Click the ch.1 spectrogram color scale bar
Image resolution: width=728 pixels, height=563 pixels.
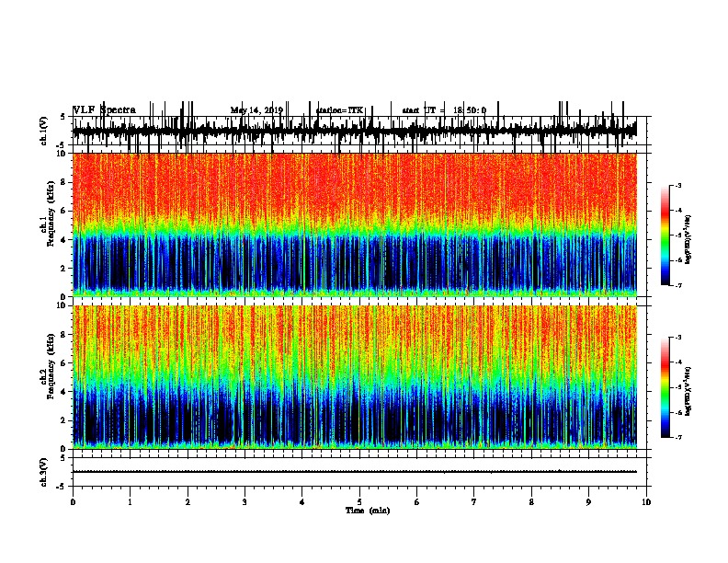pyautogui.click(x=665, y=236)
